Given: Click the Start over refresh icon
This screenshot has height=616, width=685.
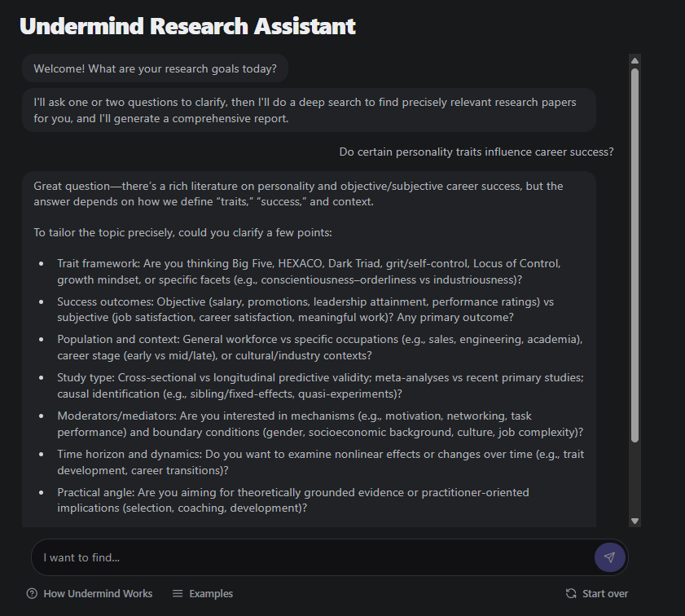Looking at the screenshot, I should point(571,593).
